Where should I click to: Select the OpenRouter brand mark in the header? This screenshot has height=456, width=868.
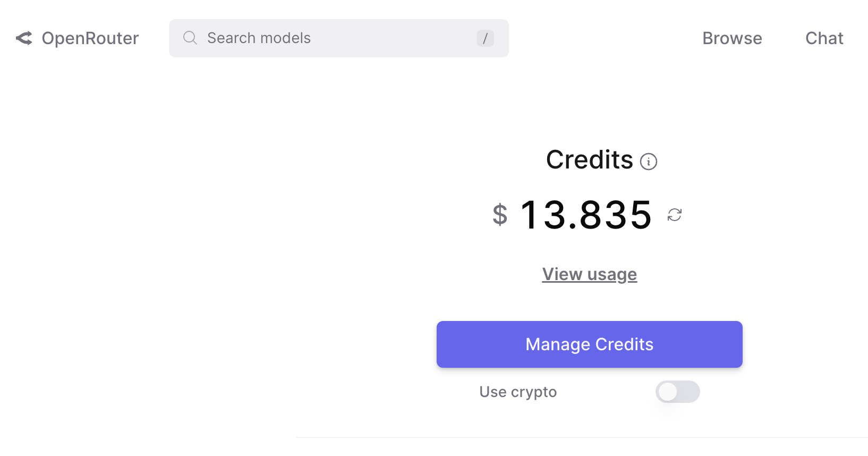24,38
